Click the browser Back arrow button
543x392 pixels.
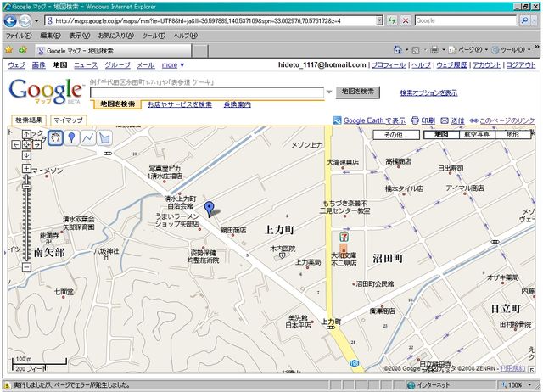tap(10, 20)
